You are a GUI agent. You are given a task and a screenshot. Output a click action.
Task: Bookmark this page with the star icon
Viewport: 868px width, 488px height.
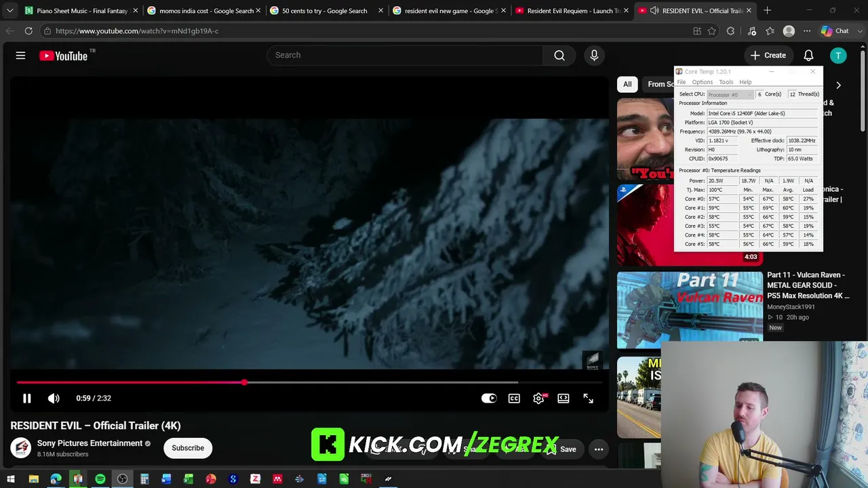pyautogui.click(x=711, y=31)
